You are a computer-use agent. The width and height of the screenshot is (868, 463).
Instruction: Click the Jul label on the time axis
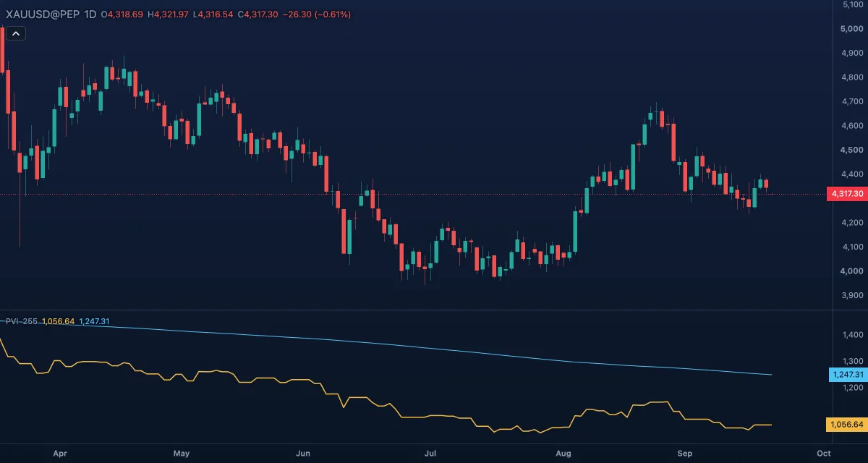(x=430, y=454)
